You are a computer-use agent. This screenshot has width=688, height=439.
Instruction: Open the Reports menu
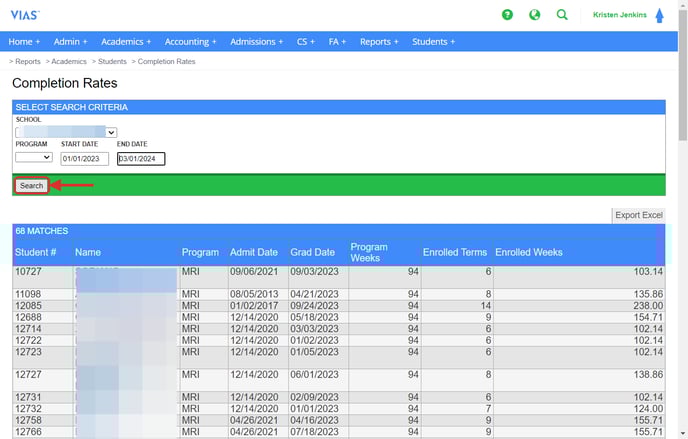coord(379,42)
